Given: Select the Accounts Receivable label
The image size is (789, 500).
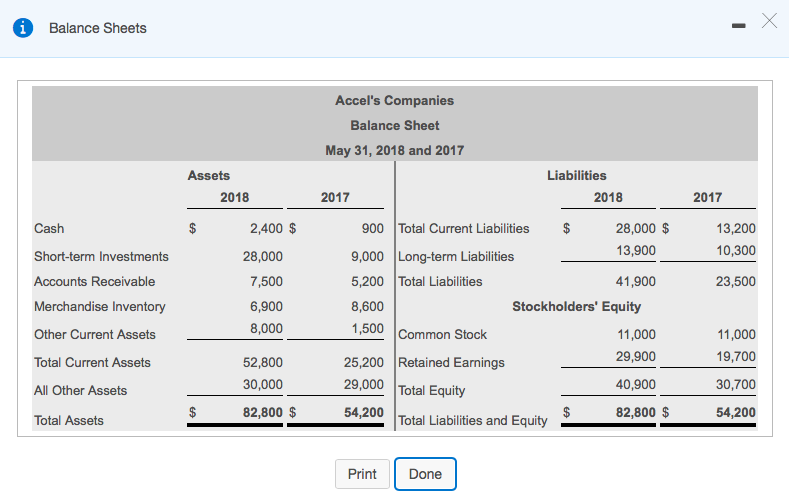Looking at the screenshot, I should 95,282.
